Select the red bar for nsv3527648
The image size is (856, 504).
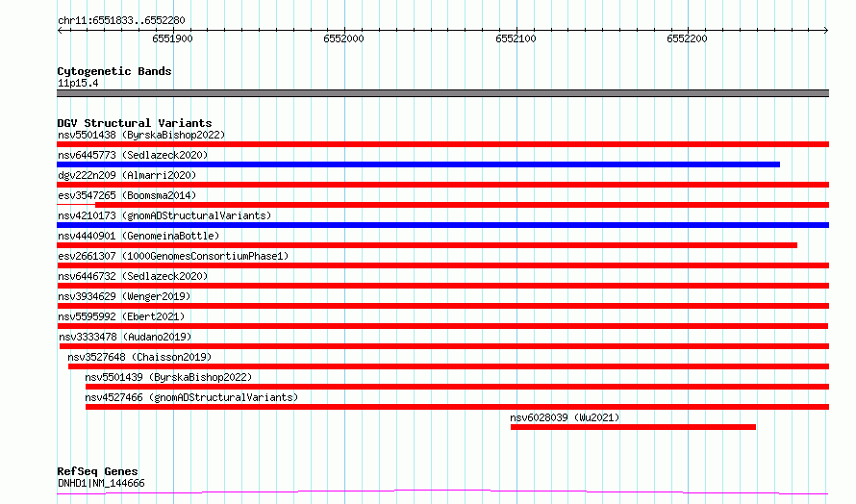pyautogui.click(x=449, y=366)
